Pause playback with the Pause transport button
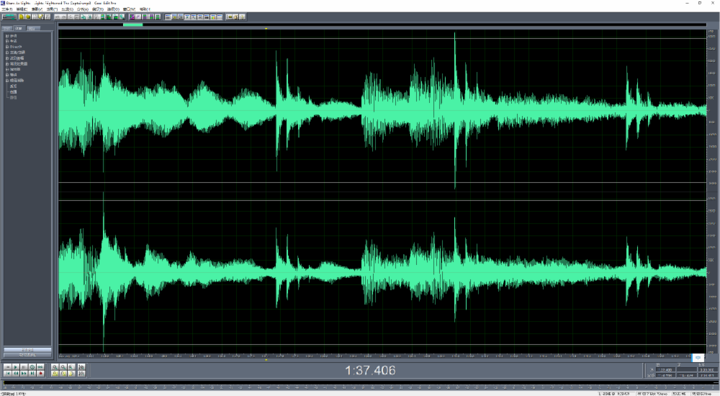720x396 pixels. [23, 367]
